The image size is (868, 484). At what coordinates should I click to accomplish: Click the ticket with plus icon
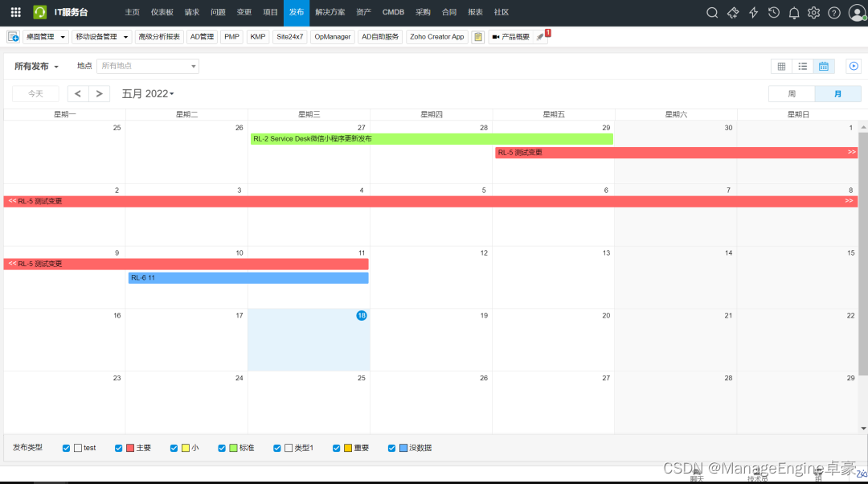(732, 12)
